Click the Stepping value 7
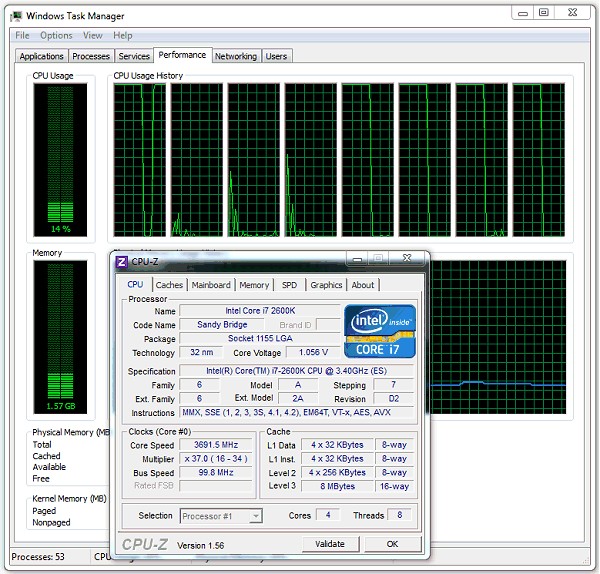Screen dimensions: 600x574 394,385
